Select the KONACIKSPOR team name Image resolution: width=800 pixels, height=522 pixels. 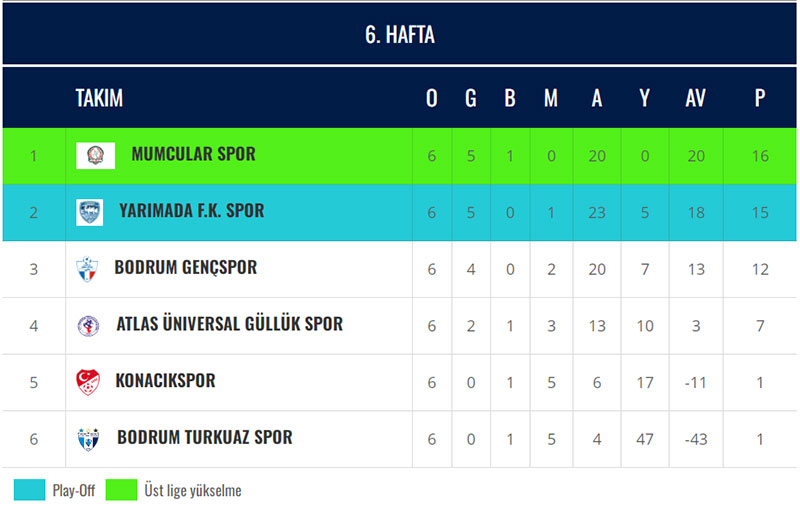pyautogui.click(x=165, y=381)
